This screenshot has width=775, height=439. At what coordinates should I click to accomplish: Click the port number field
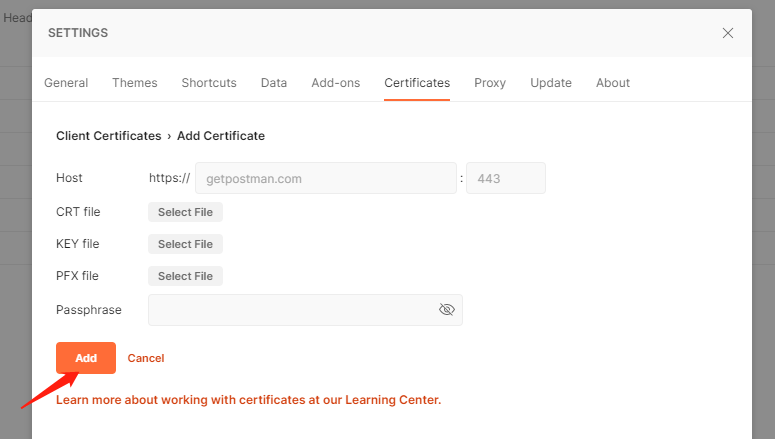pos(506,179)
